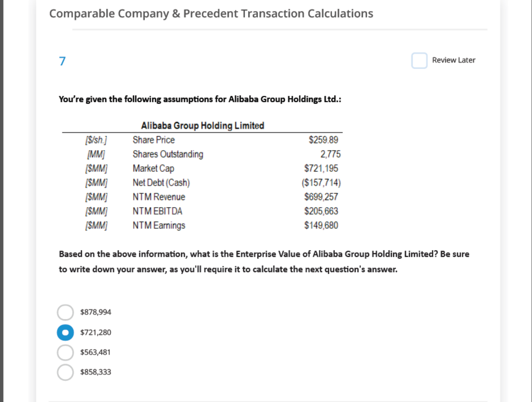Tick the Review Later checkbox
Screen dimensions: 532x402
pos(419,61)
